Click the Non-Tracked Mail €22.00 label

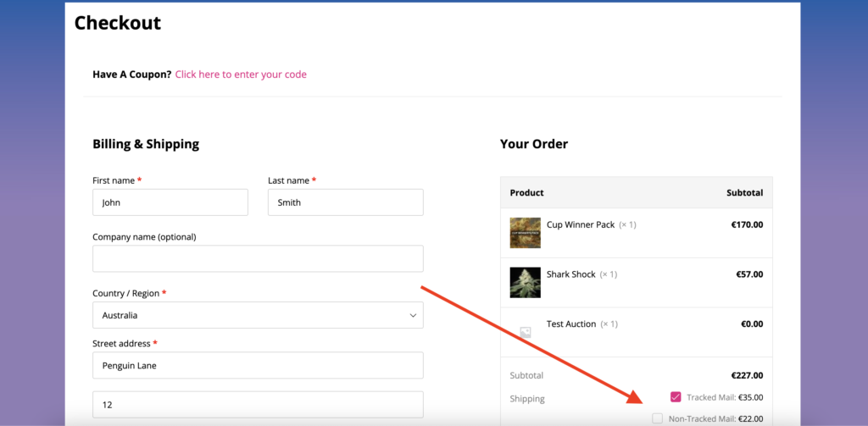coord(715,418)
